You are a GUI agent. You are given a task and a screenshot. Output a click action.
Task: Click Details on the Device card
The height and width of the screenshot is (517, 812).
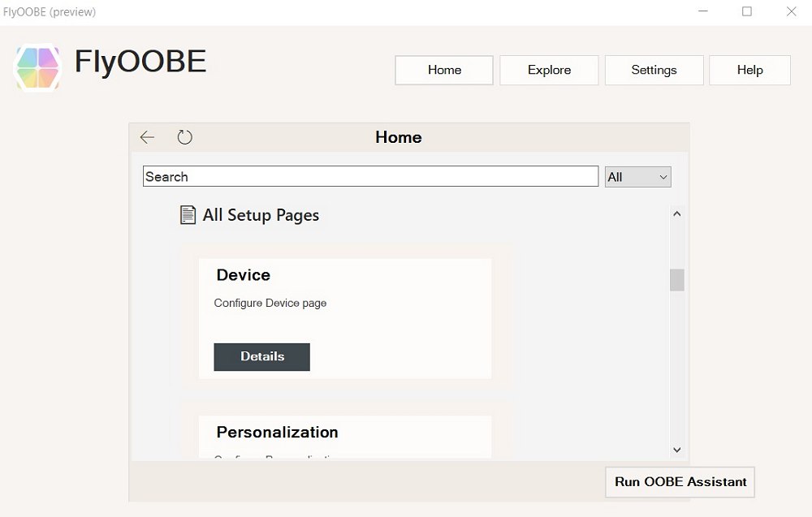pos(261,356)
